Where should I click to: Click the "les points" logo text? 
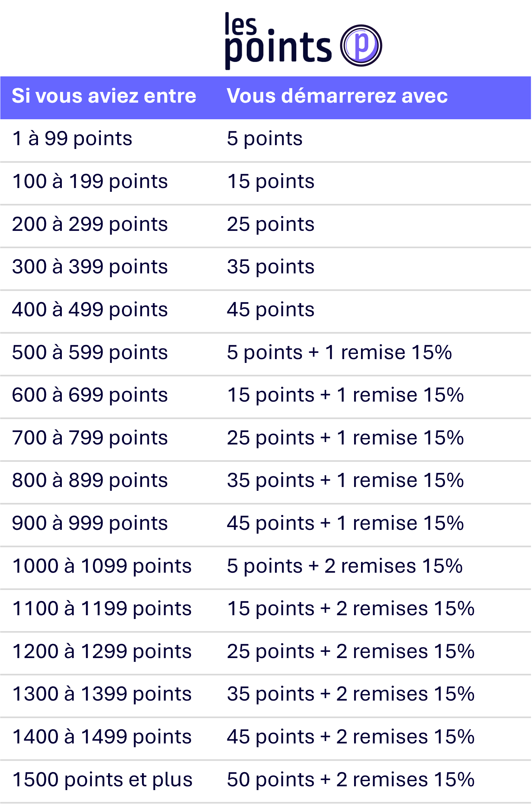[x=278, y=41]
